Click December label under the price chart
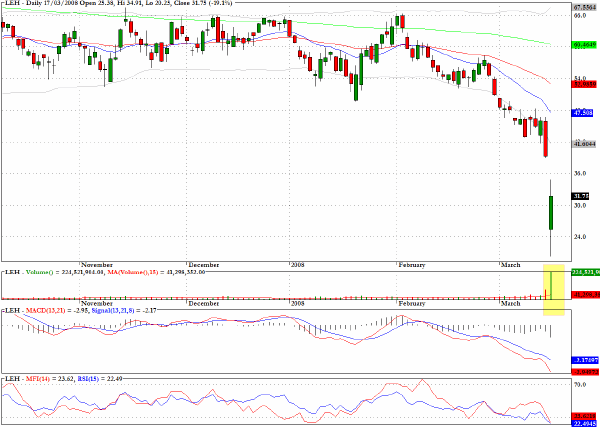 tap(204, 265)
